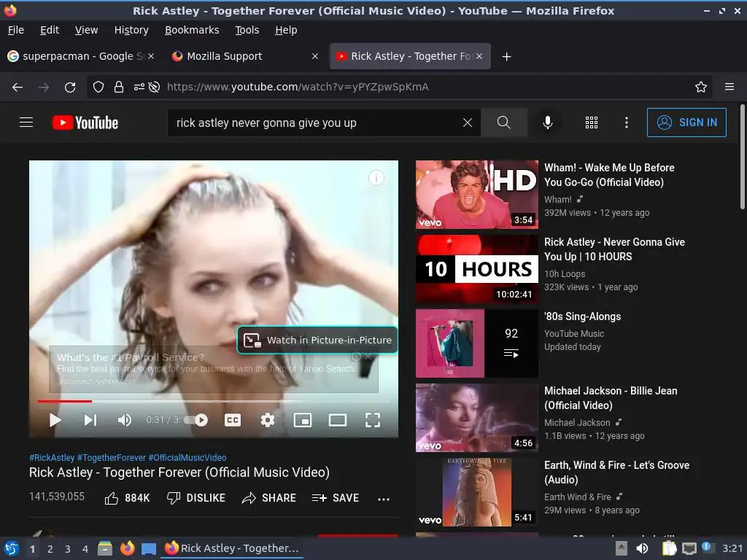The height and width of the screenshot is (560, 747).
Task: Open more actions ellipsis below video
Action: pyautogui.click(x=384, y=499)
